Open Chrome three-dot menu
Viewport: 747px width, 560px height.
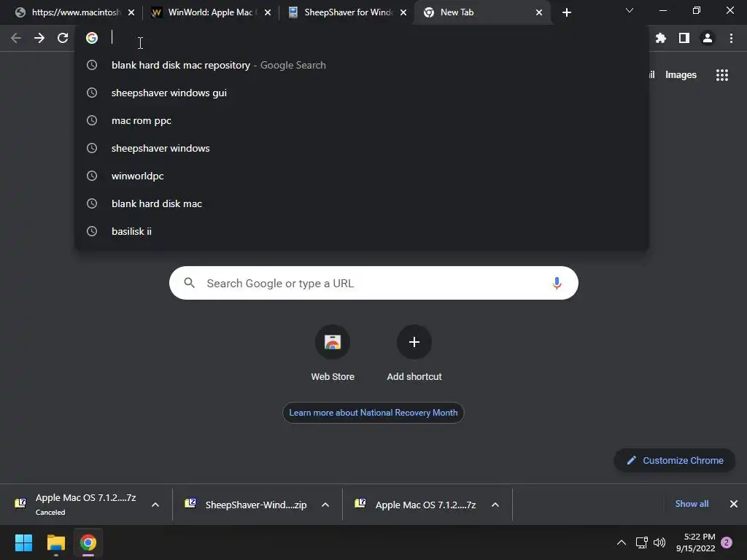pyautogui.click(x=731, y=38)
